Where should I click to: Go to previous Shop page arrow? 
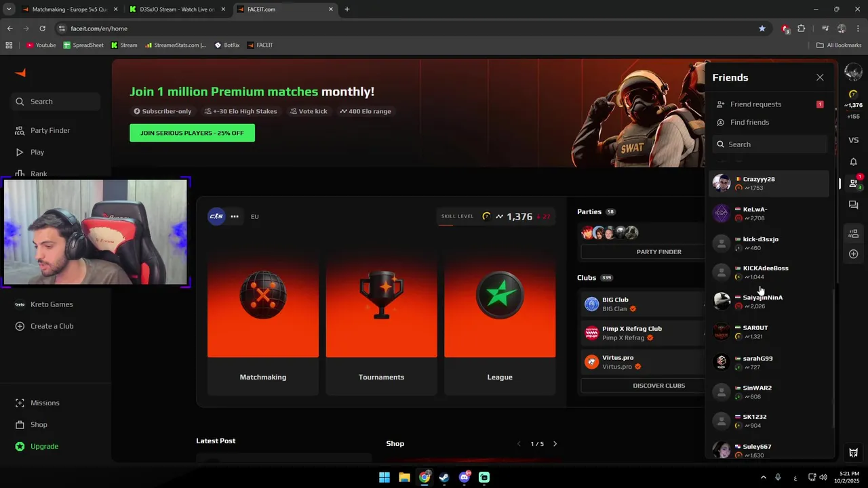(519, 444)
